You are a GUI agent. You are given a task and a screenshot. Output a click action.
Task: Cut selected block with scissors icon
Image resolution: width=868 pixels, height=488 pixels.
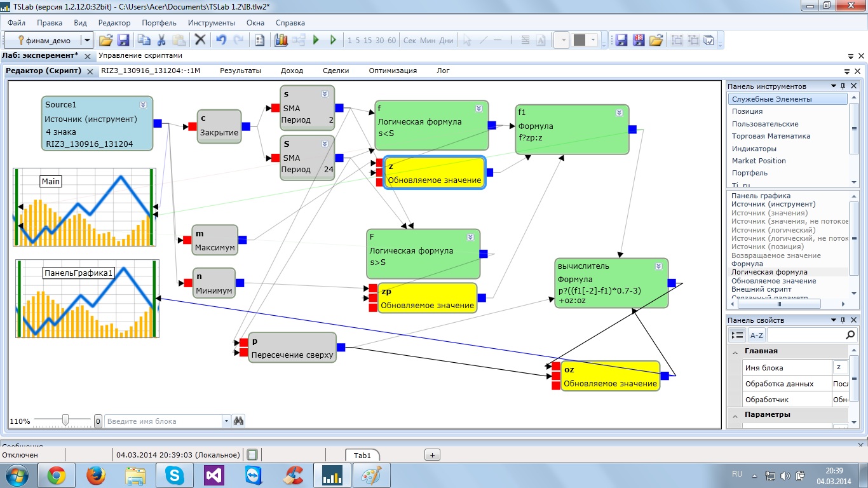[x=161, y=40]
